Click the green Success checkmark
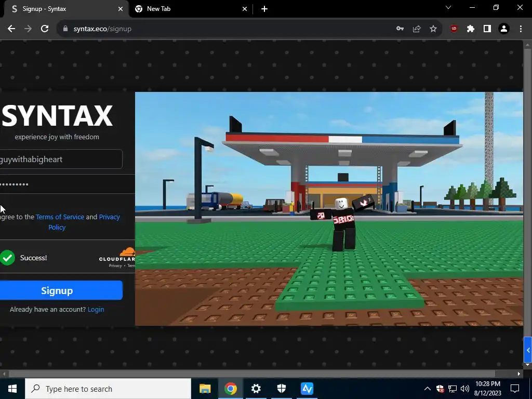 coord(7,258)
